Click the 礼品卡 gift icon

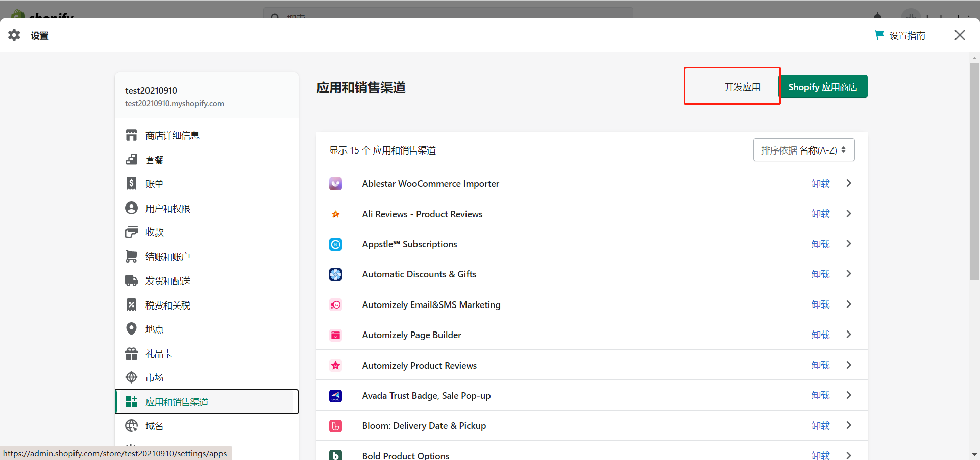132,353
